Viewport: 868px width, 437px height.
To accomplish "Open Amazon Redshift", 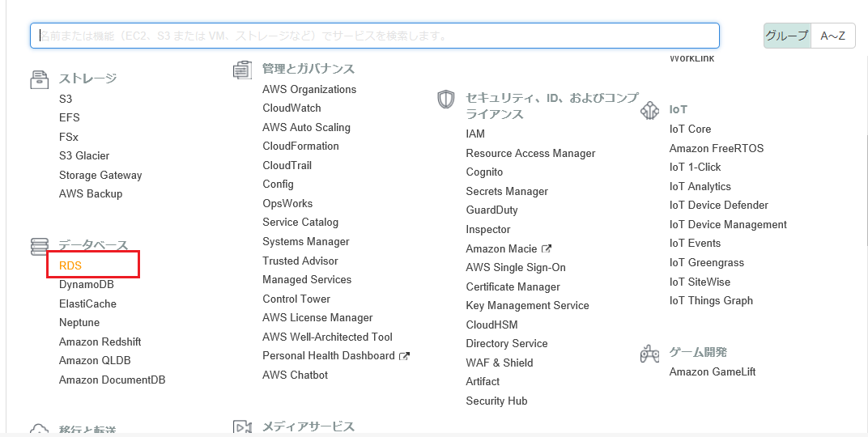I will pyautogui.click(x=100, y=342).
